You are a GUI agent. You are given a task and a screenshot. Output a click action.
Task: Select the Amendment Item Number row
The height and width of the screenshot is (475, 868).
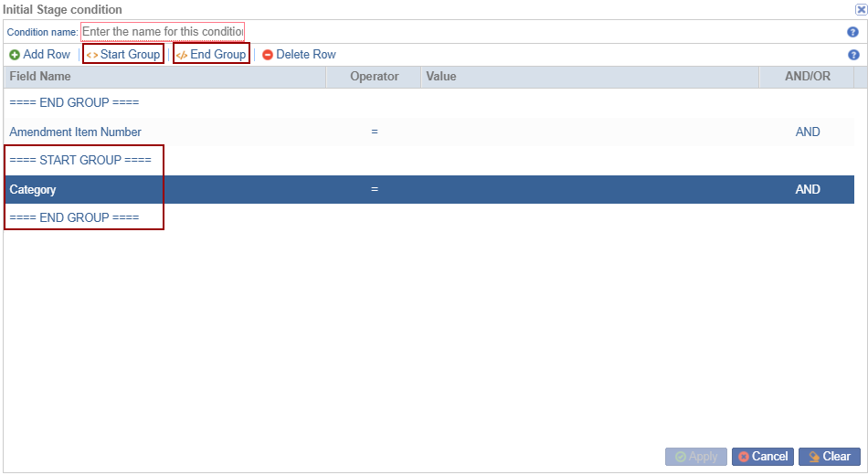76,132
